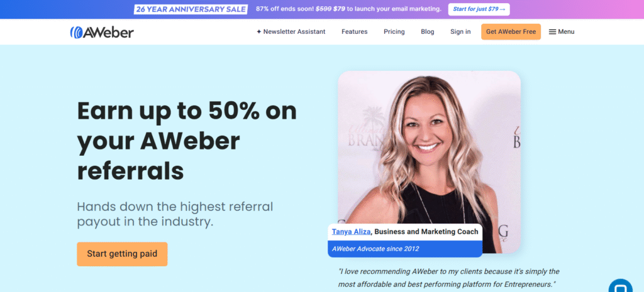Visit the Blog link
The image size is (644, 292).
[427, 31]
